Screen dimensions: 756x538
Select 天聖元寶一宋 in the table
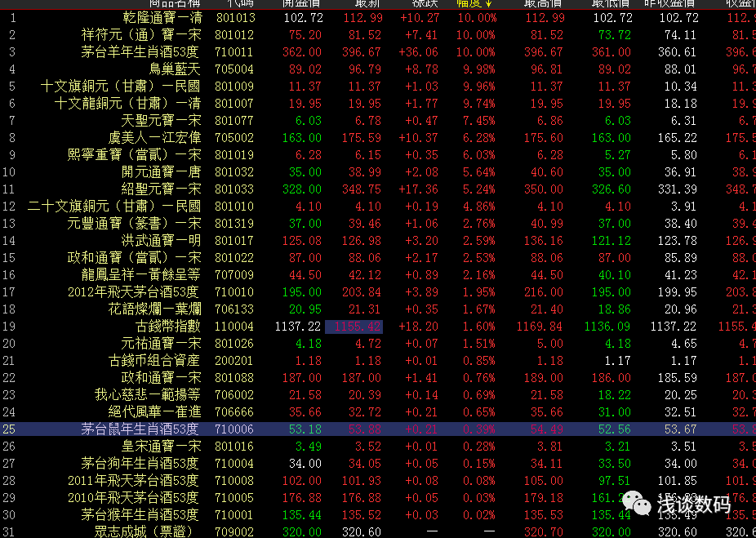(162, 121)
